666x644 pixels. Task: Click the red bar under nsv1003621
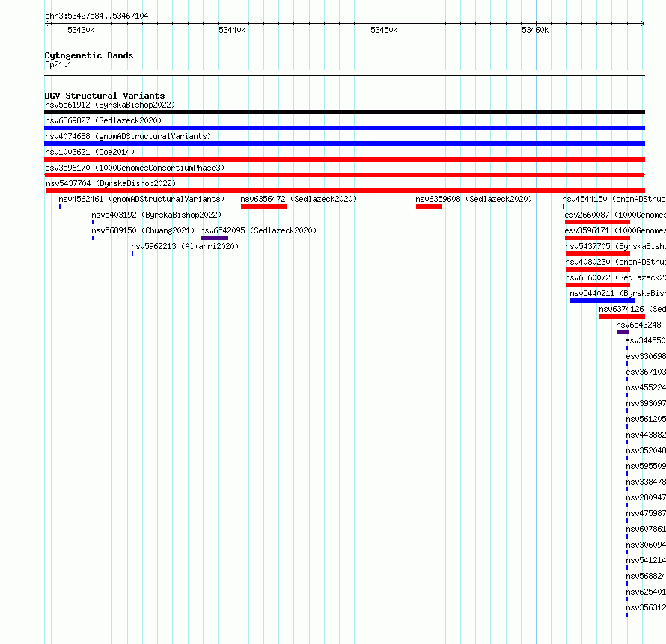tap(344, 159)
